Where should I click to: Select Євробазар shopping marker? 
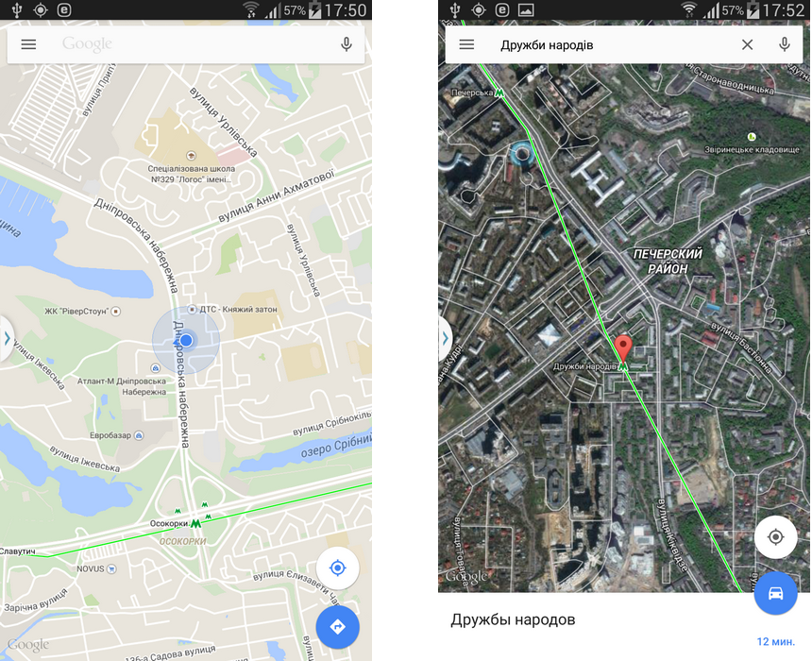(139, 435)
